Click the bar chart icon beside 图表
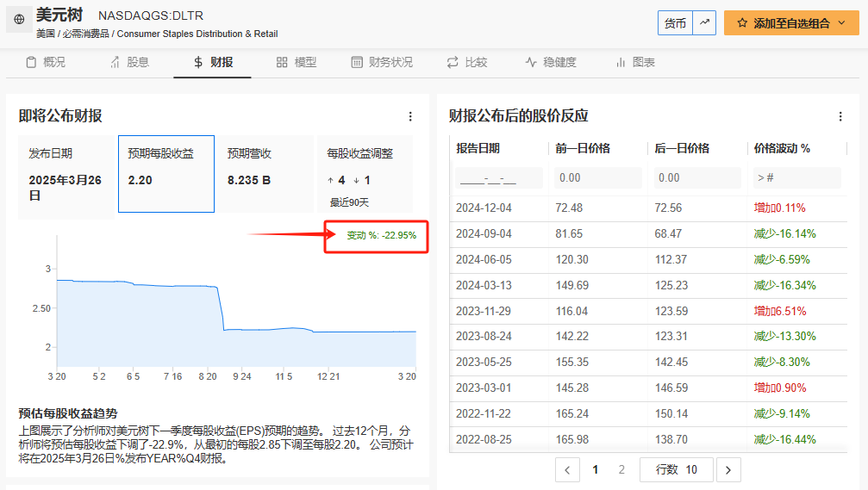 621,63
